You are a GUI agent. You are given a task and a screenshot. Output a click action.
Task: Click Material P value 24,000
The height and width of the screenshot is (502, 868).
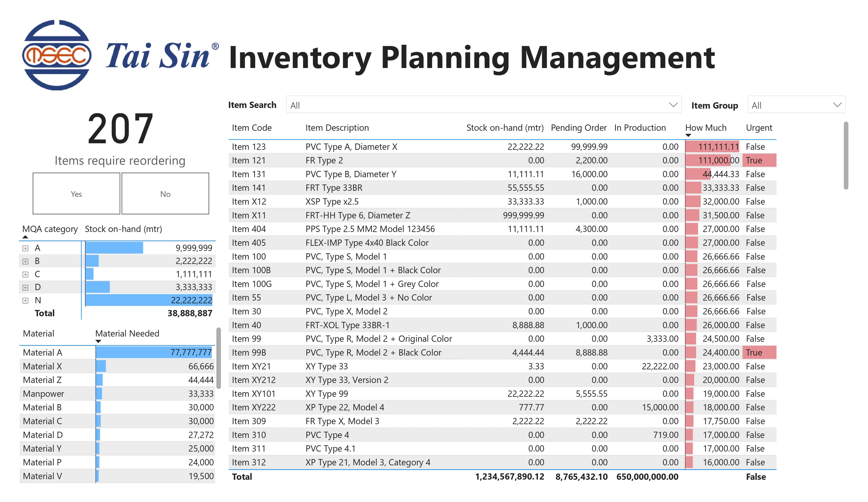[x=201, y=462]
